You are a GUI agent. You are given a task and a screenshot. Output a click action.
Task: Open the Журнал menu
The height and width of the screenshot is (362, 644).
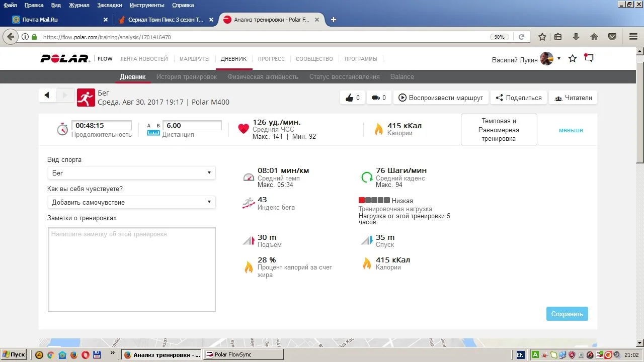78,5
